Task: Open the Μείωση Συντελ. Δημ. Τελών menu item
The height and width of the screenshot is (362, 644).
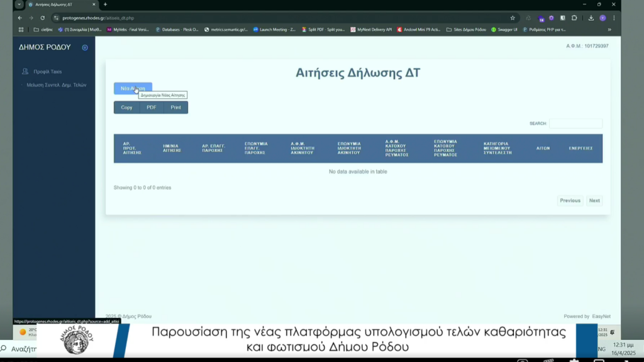Action: (x=56, y=85)
